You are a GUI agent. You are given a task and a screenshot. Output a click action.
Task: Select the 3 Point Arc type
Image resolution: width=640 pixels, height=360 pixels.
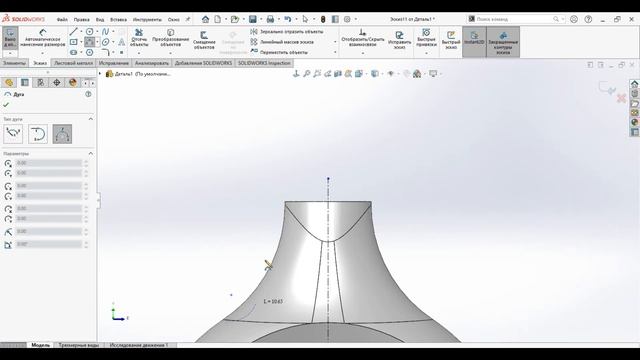point(62,133)
